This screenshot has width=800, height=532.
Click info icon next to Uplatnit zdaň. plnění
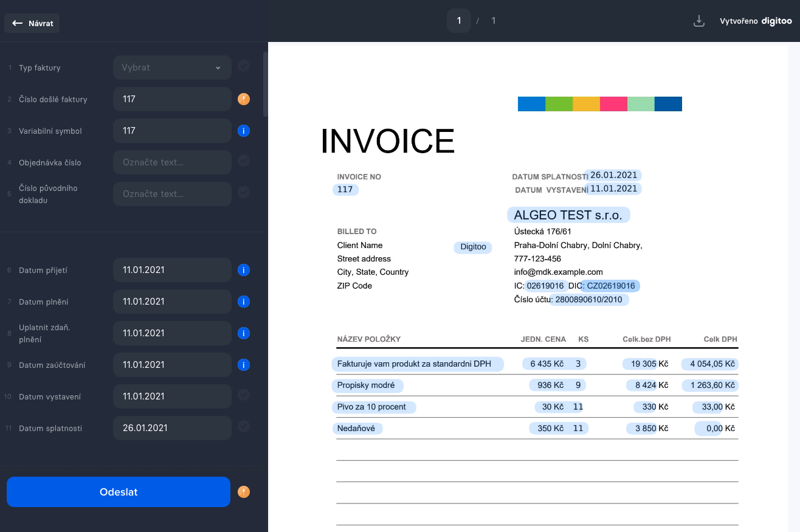pyautogui.click(x=244, y=333)
